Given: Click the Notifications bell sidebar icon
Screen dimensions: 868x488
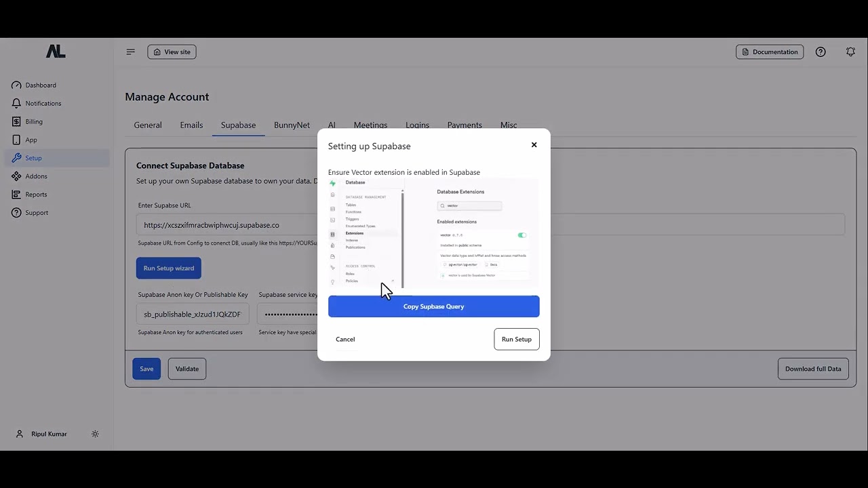Looking at the screenshot, I should tap(16, 104).
